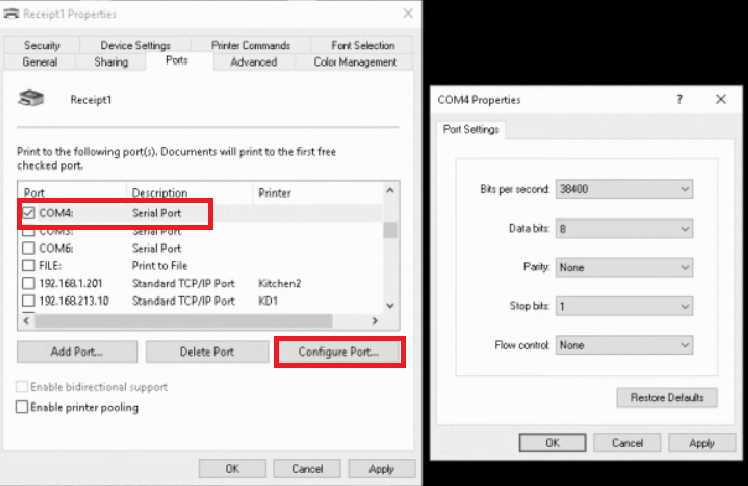
Task: Switch to the Device Settings tab
Action: pos(135,45)
